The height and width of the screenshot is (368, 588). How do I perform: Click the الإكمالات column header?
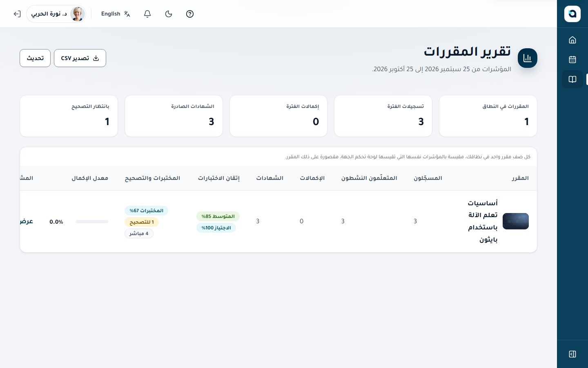pos(312,178)
